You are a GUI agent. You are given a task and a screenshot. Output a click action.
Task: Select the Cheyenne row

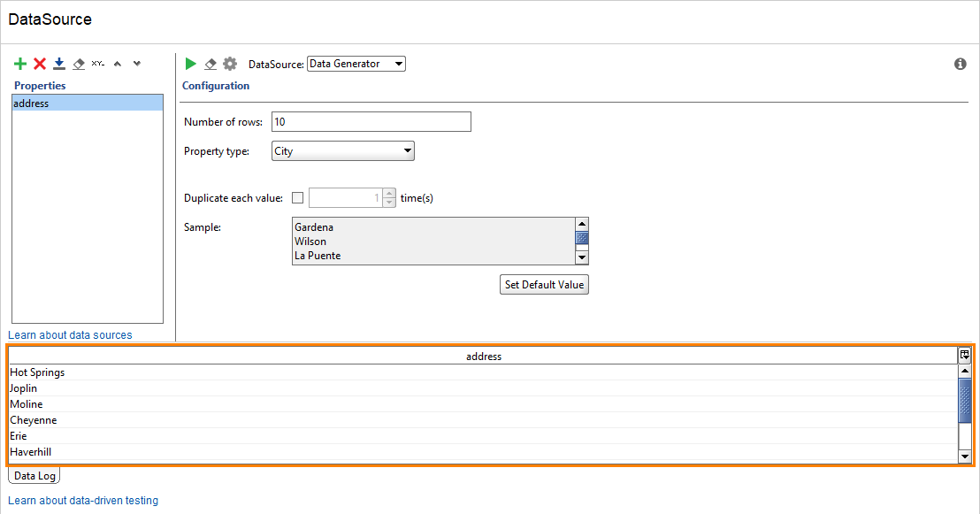pyautogui.click(x=483, y=420)
